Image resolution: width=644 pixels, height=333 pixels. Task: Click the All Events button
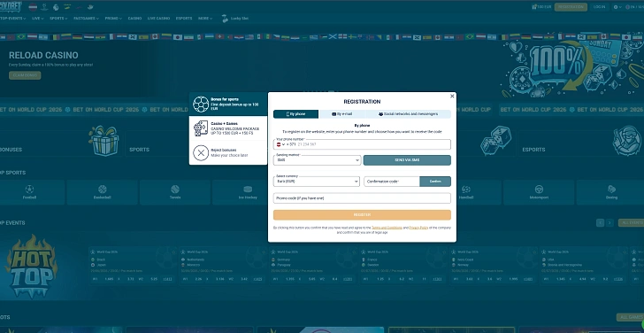click(632, 222)
